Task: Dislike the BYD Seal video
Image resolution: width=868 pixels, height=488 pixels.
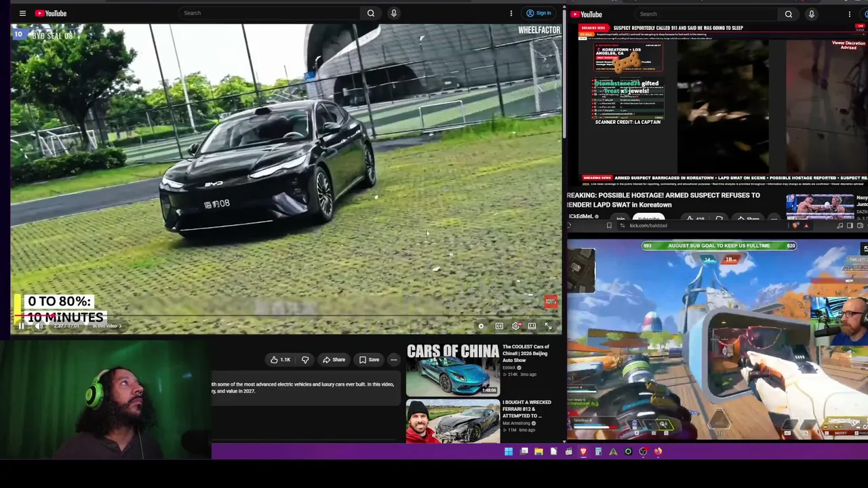Action: [x=305, y=360]
